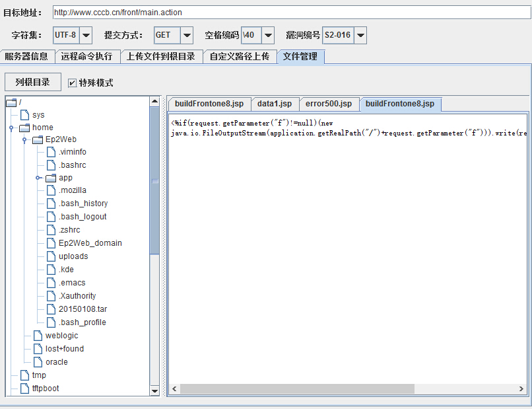
Task: Select the 文件管理 tab
Action: pyautogui.click(x=300, y=56)
